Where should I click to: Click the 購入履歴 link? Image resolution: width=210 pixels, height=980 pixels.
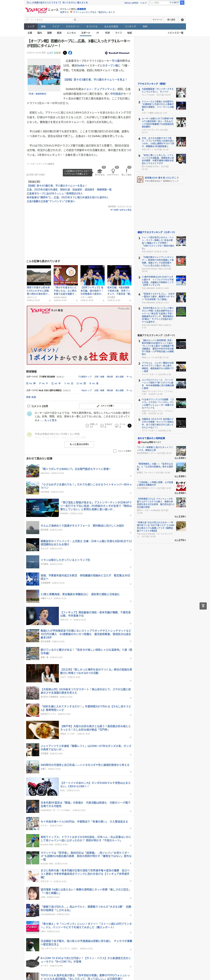tap(171, 19)
